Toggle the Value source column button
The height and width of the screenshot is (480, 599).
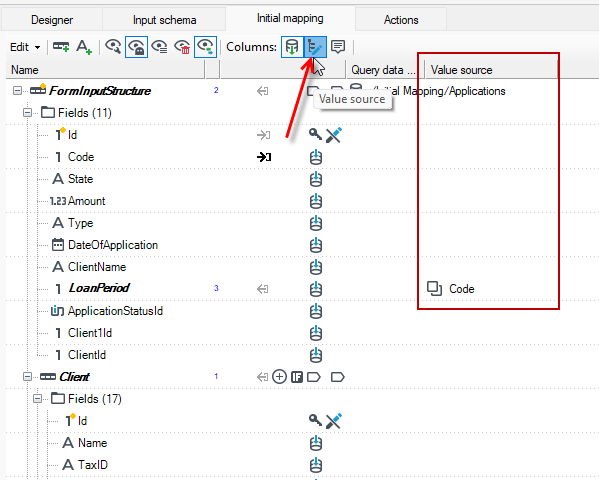pos(315,47)
